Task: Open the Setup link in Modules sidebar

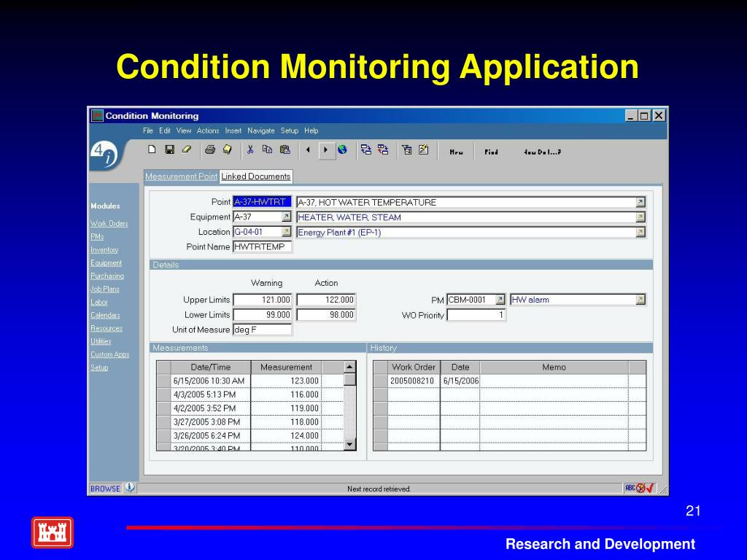Action: point(99,367)
